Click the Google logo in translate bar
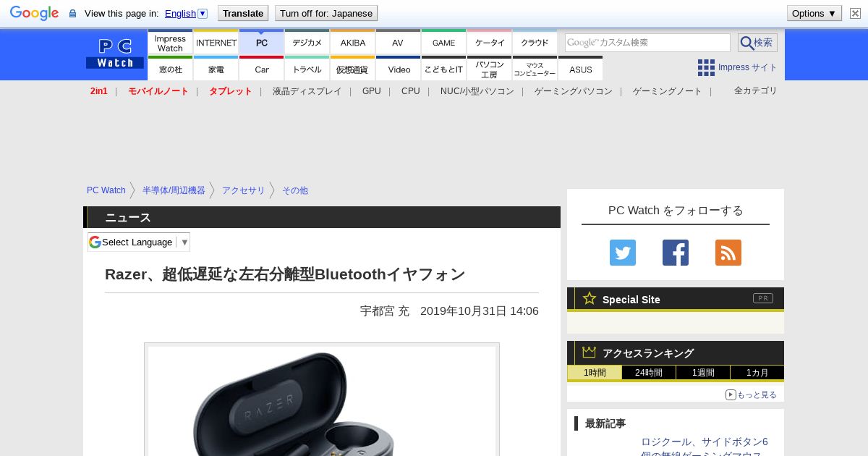 pyautogui.click(x=34, y=13)
